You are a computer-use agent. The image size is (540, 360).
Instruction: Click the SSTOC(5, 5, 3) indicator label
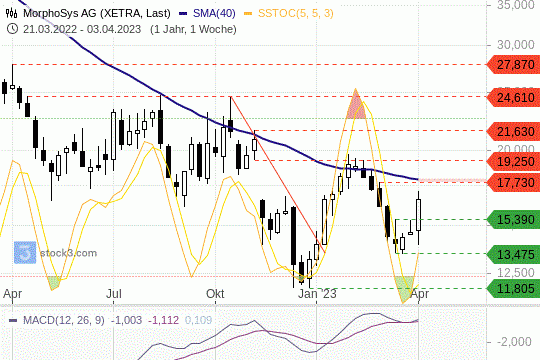coord(296,13)
